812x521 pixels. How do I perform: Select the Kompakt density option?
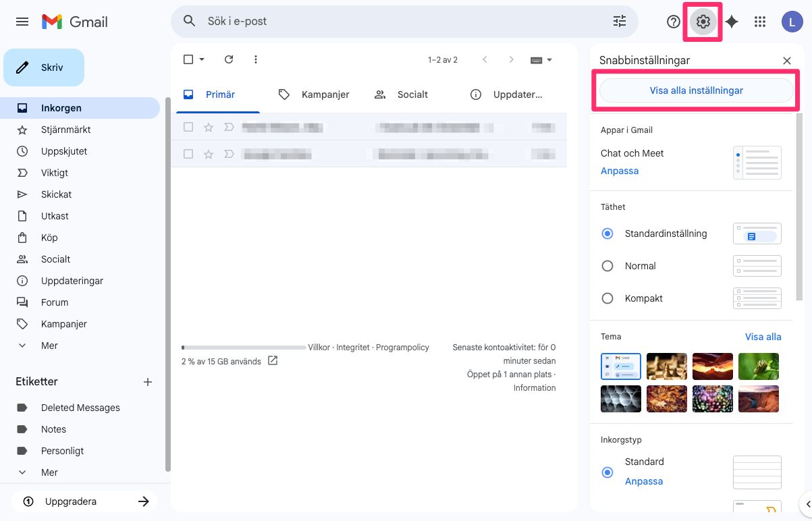[607, 298]
